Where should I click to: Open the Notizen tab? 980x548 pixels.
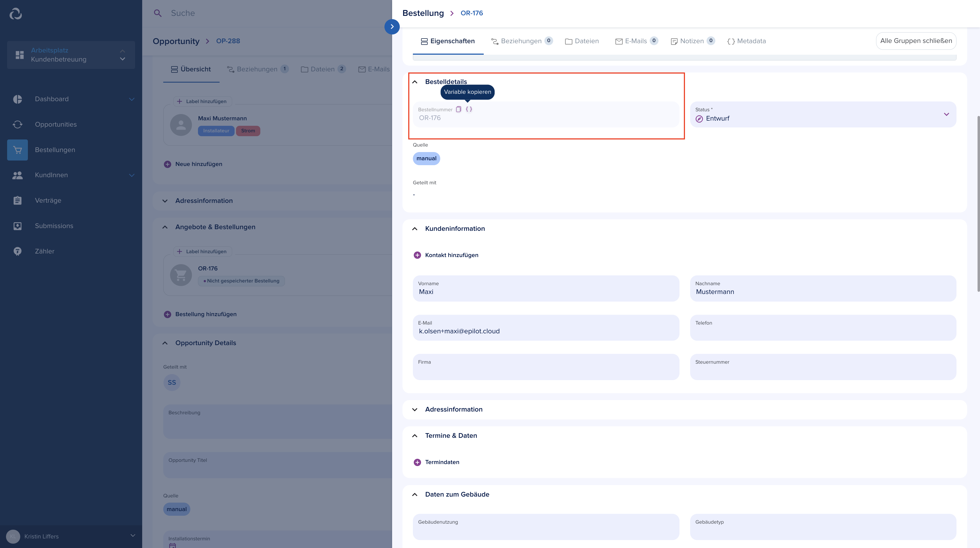pyautogui.click(x=692, y=41)
